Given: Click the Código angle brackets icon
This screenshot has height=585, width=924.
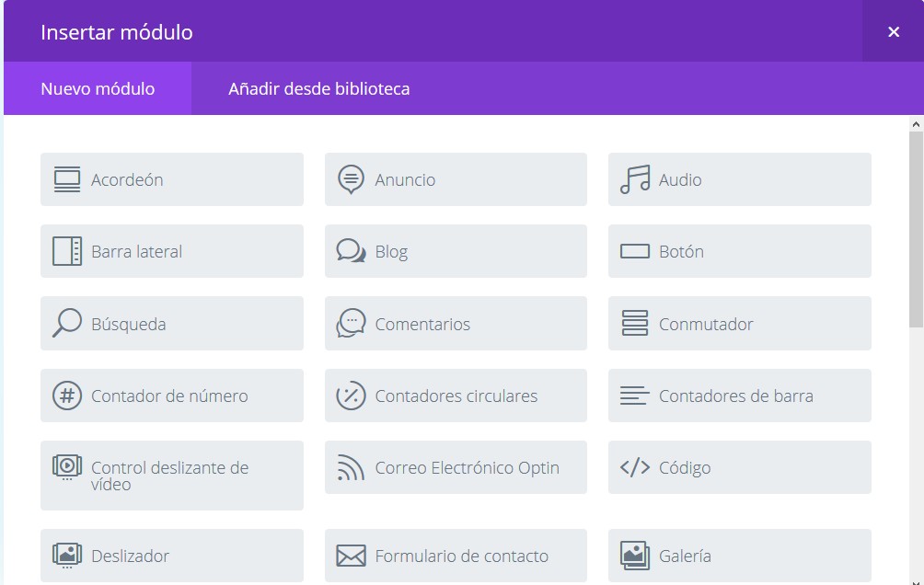Looking at the screenshot, I should (x=635, y=468).
